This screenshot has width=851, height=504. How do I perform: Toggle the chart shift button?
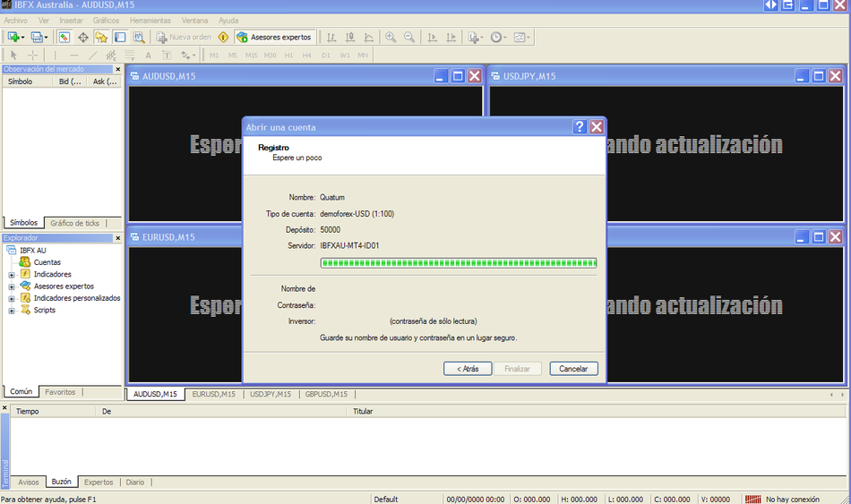click(x=451, y=37)
